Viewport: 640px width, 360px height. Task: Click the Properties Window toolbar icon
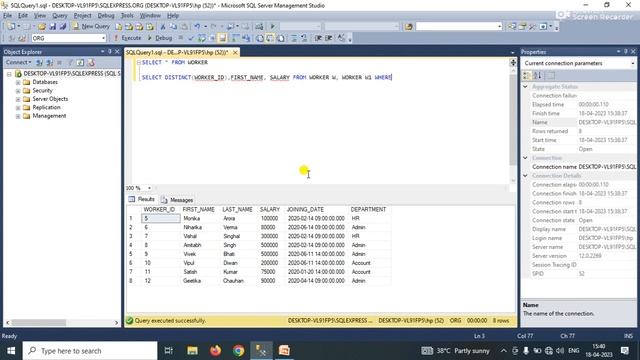[x=522, y=27]
